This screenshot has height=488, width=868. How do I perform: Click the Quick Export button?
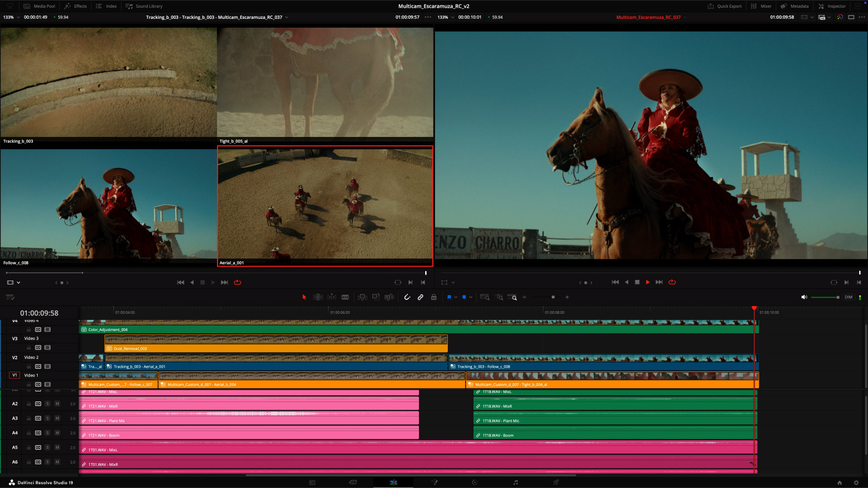tap(724, 6)
